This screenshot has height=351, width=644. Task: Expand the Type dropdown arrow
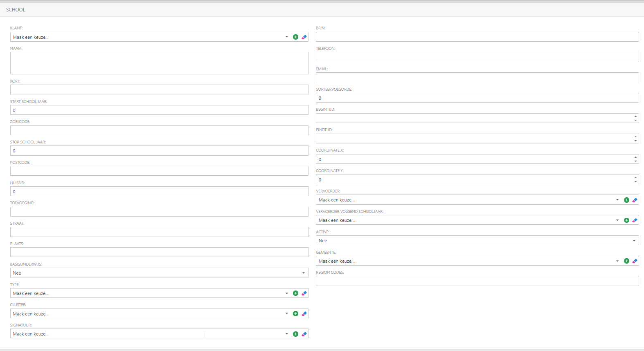[286, 293]
